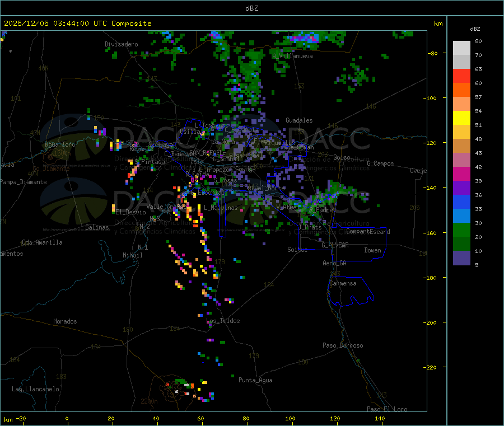This screenshot has height=426, width=504.
Task: Select the blue 35–36 dBZ legend swatch
Action: (x=461, y=202)
